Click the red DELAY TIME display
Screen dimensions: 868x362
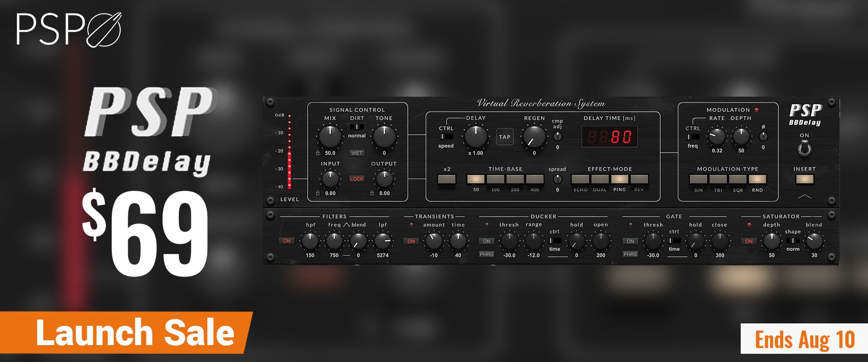tap(610, 137)
